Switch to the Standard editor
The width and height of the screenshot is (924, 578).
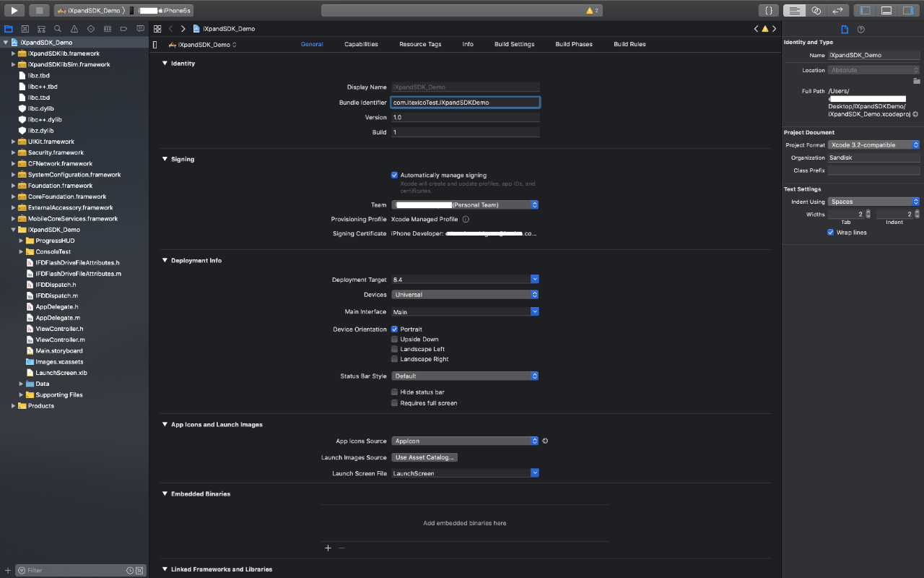[x=795, y=11]
